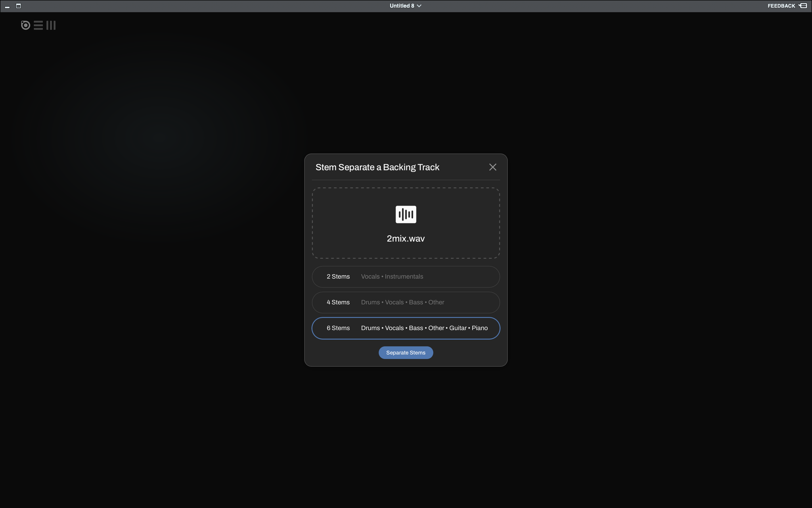Select the 2 Stems option
The height and width of the screenshot is (508, 812).
406,277
